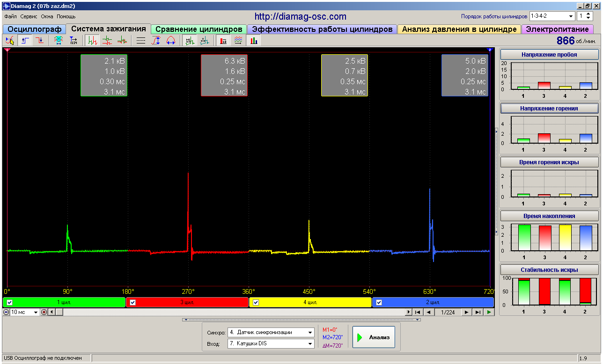Switch to the Осциллограф tab

(34, 29)
